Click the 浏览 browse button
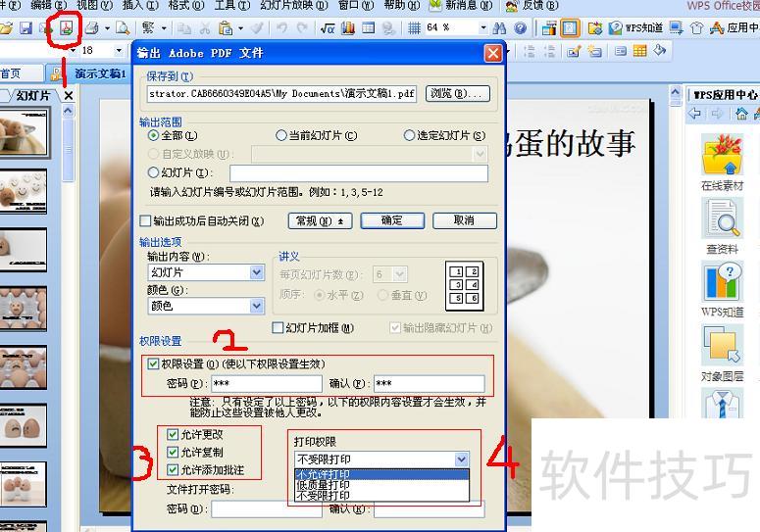The image size is (760, 532). 458,93
